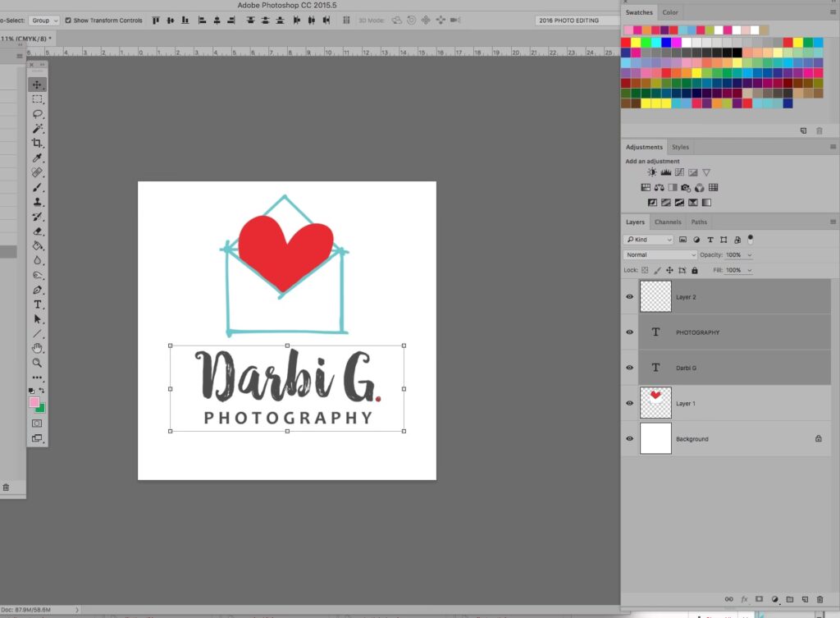Select the Layer 1 heart thumbnail
The image size is (840, 618).
[x=655, y=403]
